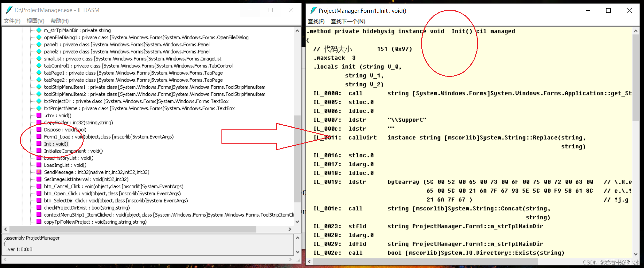The image size is (644, 268).
Task: Click the method icon beside LoadImgList
Action: [39, 165]
